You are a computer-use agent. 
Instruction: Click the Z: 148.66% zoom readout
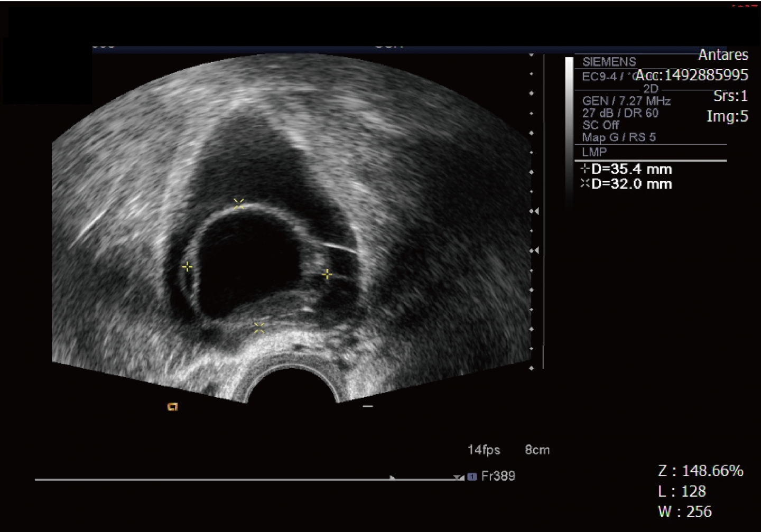point(700,471)
